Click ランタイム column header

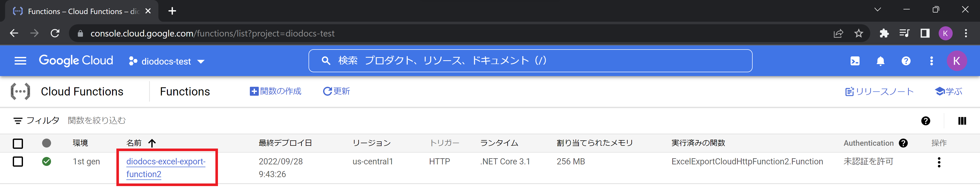click(499, 143)
